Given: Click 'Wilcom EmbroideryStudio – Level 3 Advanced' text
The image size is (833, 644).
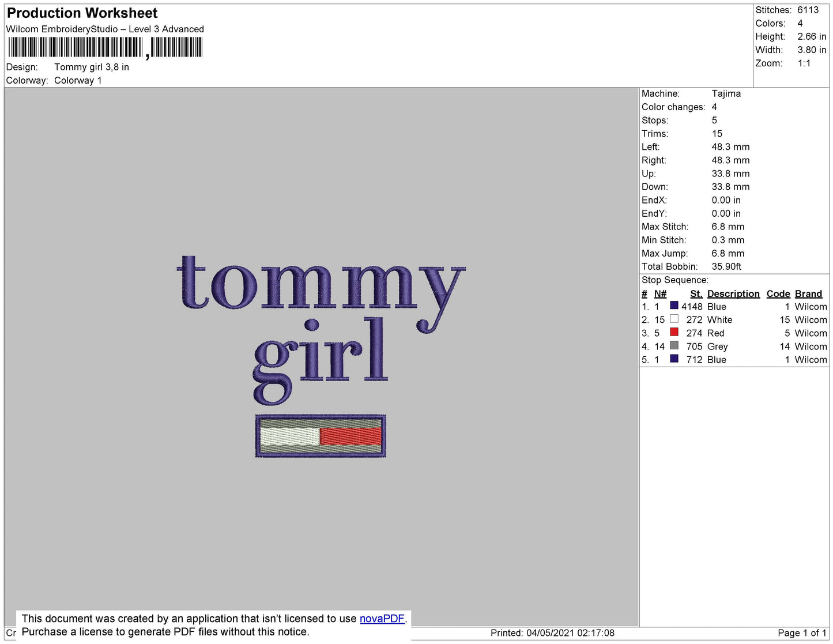Looking at the screenshot, I should point(105,29).
